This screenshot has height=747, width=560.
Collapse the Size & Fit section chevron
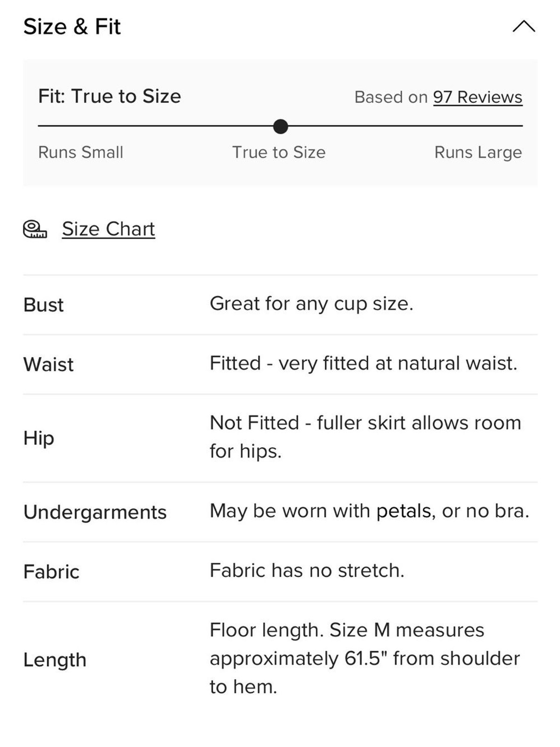coord(524,26)
